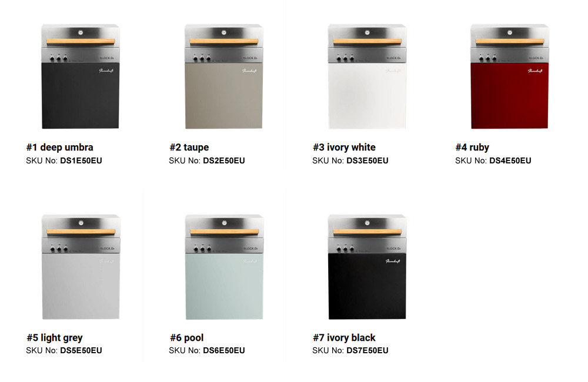Image resolution: width=588 pixels, height=382 pixels.
Task: Open the ruby red oven image
Action: click(x=510, y=76)
